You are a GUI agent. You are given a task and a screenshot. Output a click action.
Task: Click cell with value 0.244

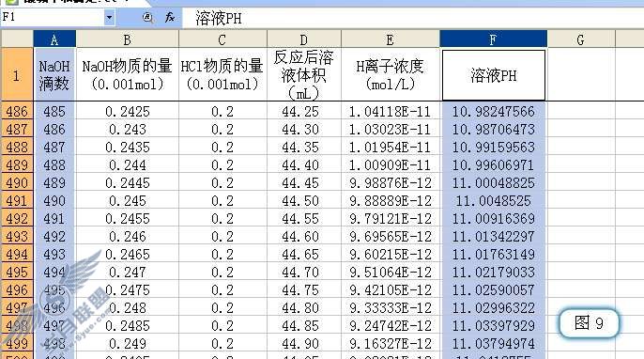[x=128, y=164]
